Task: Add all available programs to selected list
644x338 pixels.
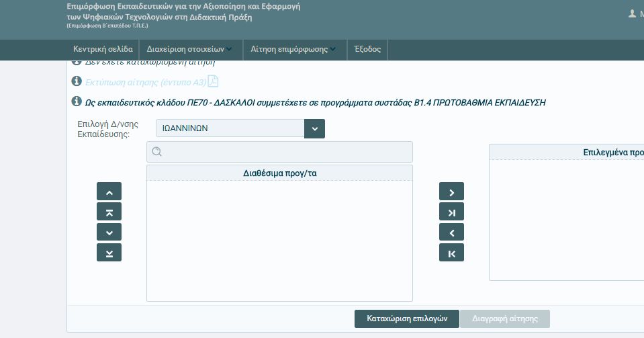Action: tap(451, 212)
